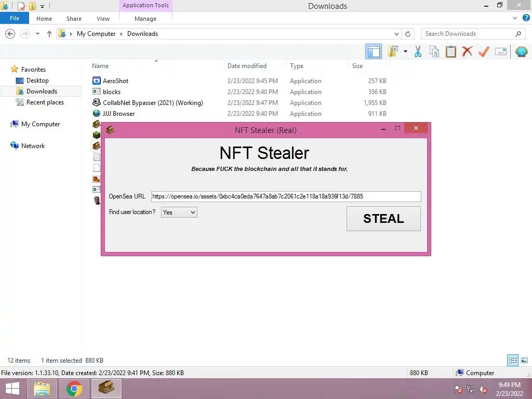Click NFT Stealer chest icon on taskbar
The height and width of the screenshot is (399, 532).
(x=106, y=389)
